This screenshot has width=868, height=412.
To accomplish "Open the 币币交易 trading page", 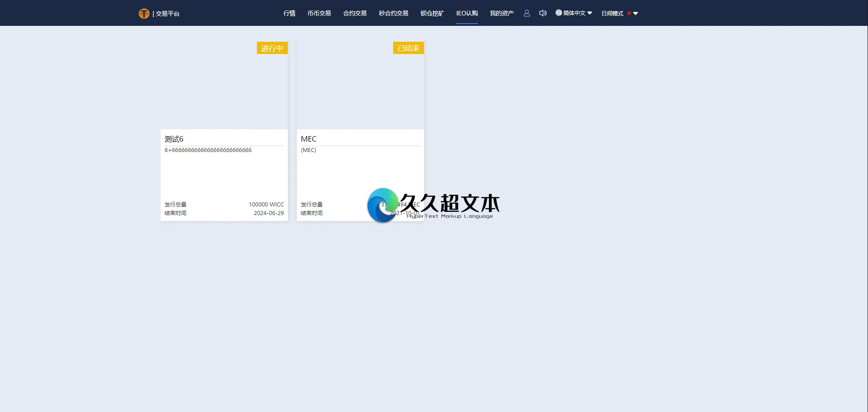I will [320, 13].
